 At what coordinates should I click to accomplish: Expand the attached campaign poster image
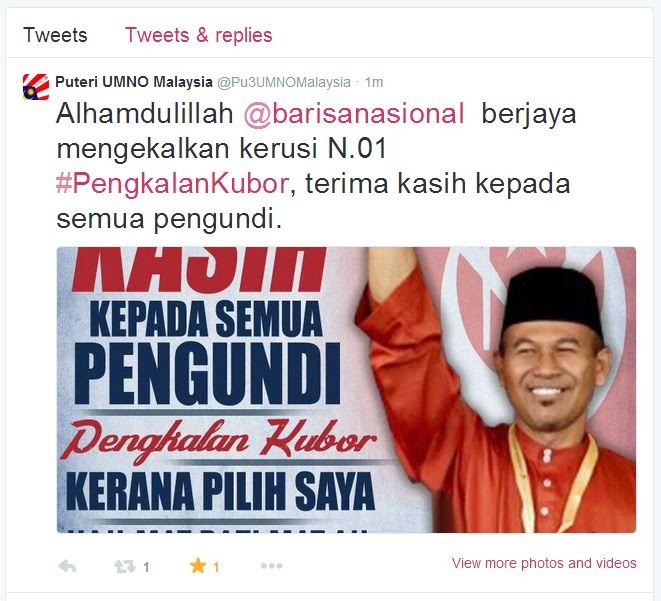tap(346, 389)
